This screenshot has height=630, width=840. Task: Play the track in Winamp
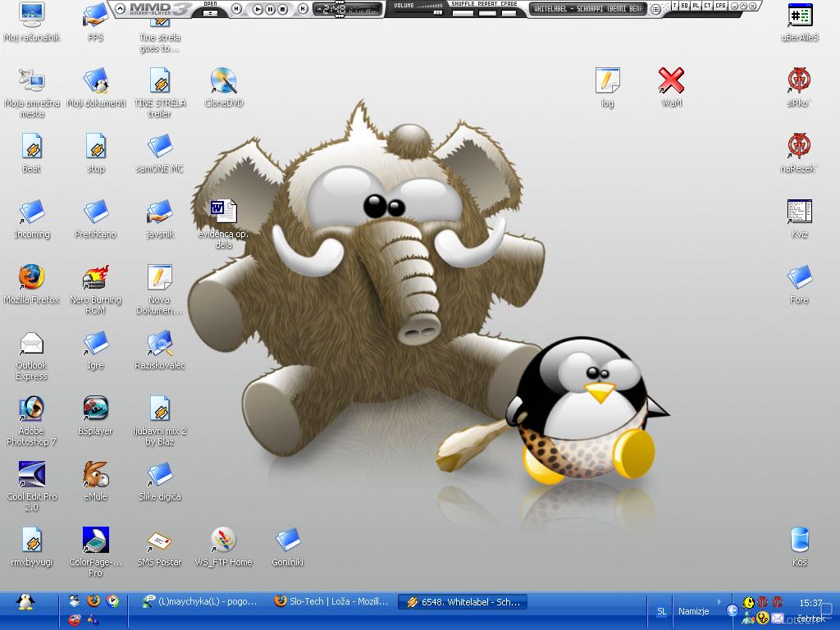(258, 9)
